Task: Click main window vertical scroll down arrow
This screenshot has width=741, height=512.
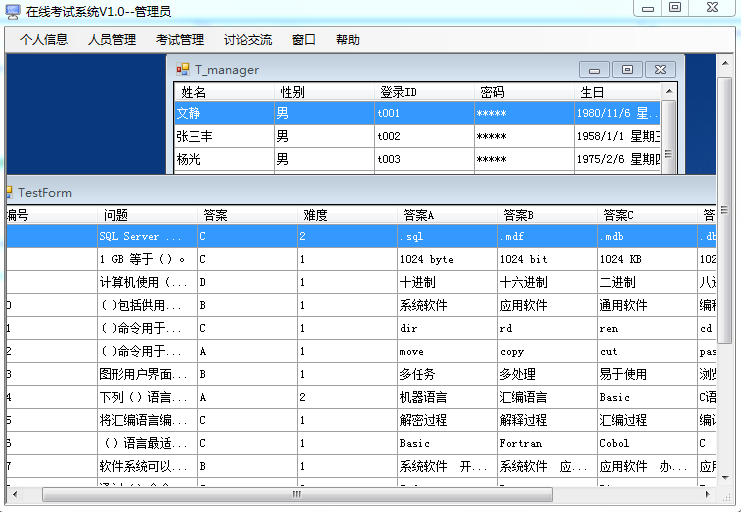Action: click(x=724, y=478)
